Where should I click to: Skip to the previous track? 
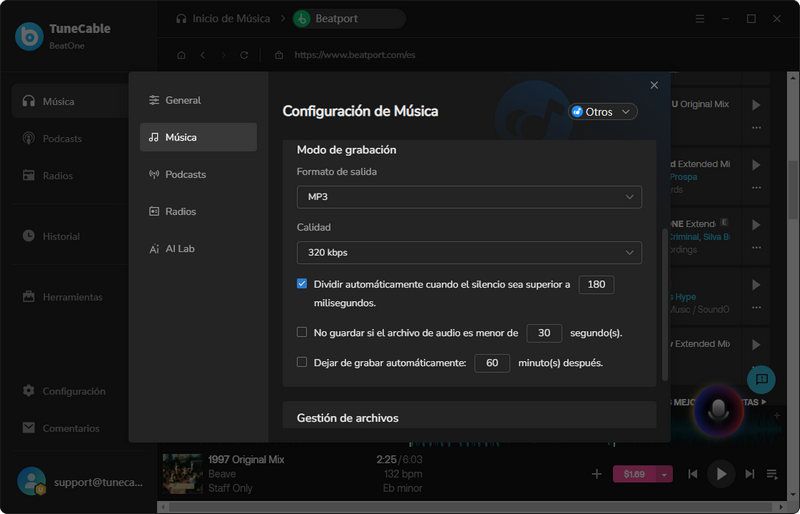point(692,474)
